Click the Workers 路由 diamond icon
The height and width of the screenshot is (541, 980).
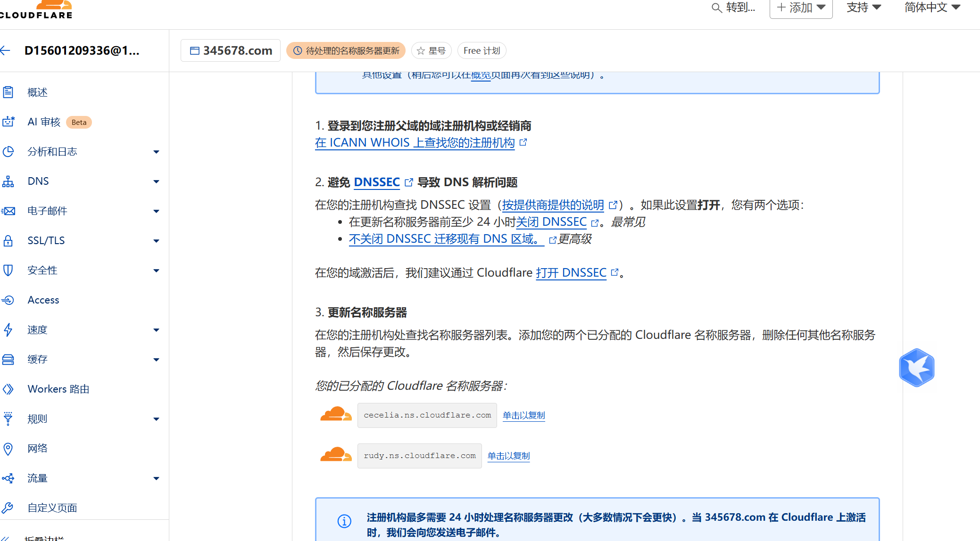pyautogui.click(x=8, y=389)
